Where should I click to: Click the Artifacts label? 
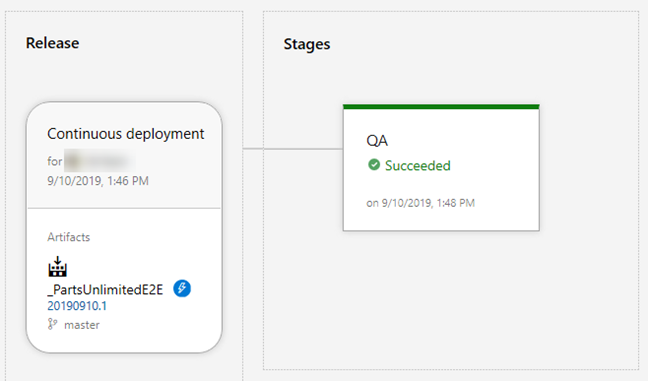point(69,237)
